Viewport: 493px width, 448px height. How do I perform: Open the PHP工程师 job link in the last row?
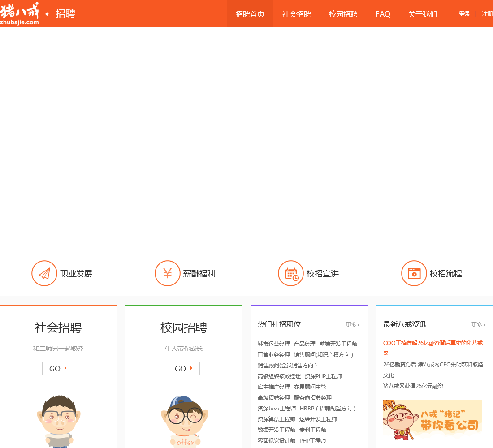coord(312,440)
